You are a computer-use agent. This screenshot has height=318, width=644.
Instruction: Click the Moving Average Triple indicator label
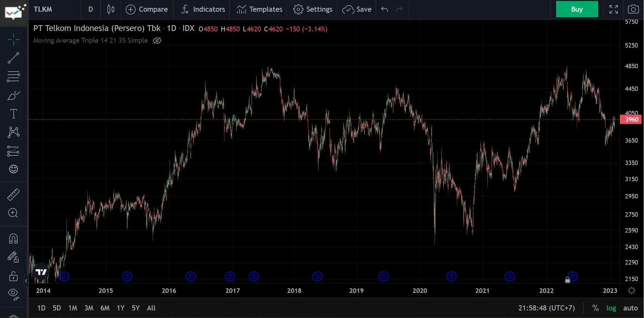[x=91, y=40]
